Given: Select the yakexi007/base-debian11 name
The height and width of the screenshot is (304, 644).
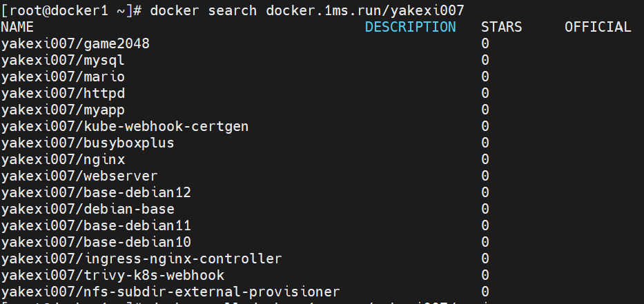Looking at the screenshot, I should coord(96,225).
